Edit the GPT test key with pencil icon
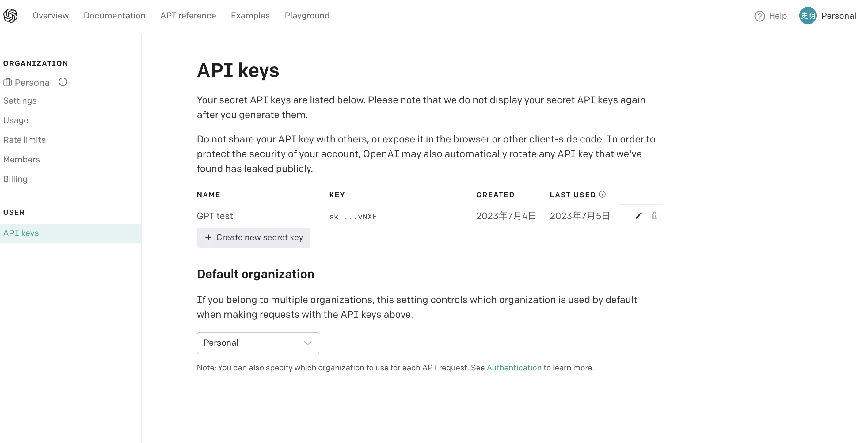Viewport: 868px width, 443px height. coord(638,216)
